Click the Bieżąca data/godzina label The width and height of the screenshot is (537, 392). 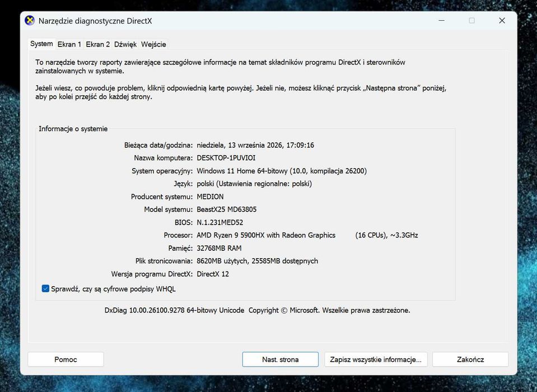tap(158, 145)
